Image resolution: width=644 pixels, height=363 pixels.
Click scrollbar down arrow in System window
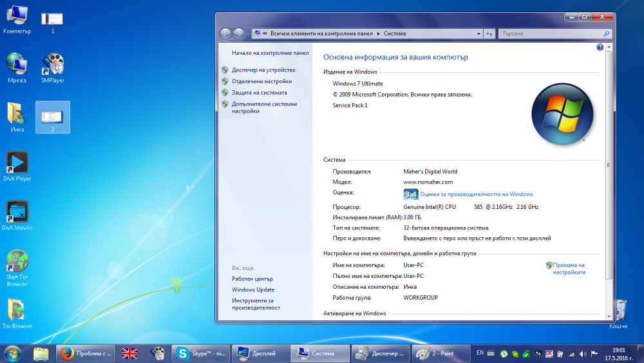pos(609,316)
